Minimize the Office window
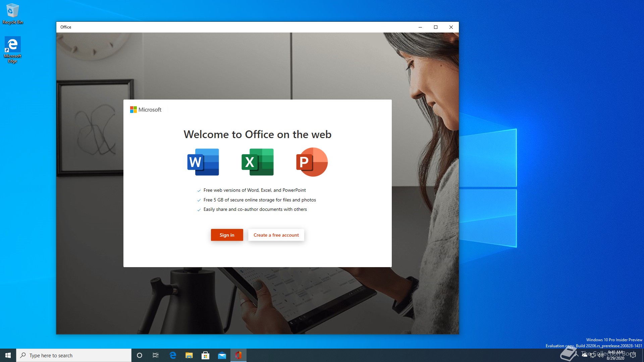The width and height of the screenshot is (644, 362). click(420, 27)
